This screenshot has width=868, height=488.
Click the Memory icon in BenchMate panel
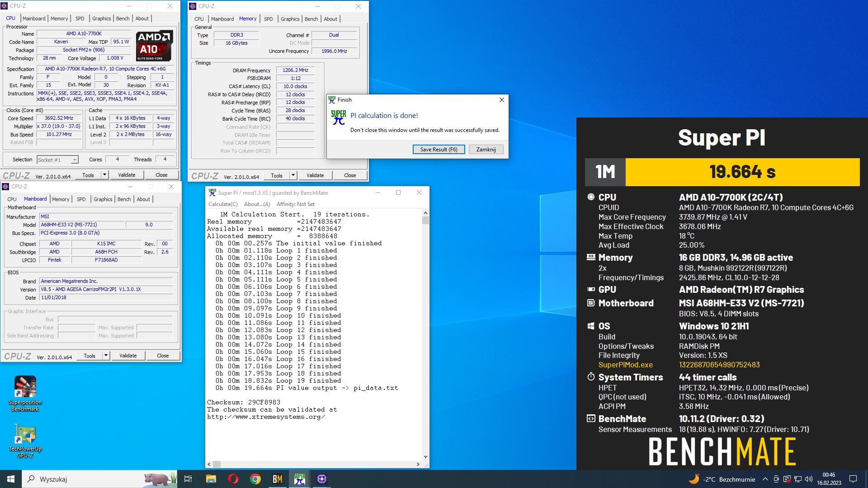click(x=591, y=257)
